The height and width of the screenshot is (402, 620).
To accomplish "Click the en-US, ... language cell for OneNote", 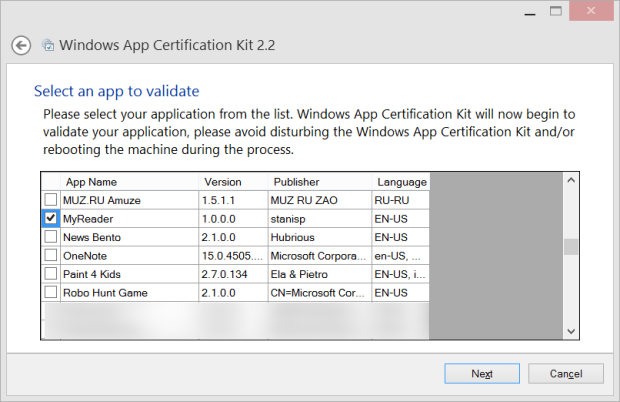I will [401, 256].
